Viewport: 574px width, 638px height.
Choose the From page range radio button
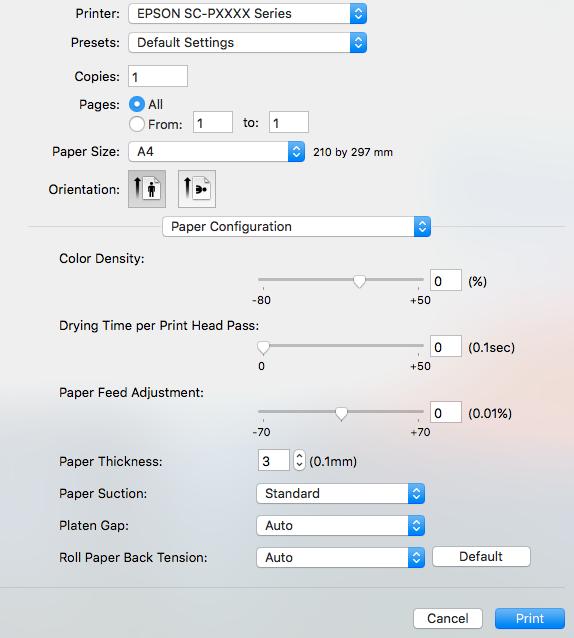[137, 124]
